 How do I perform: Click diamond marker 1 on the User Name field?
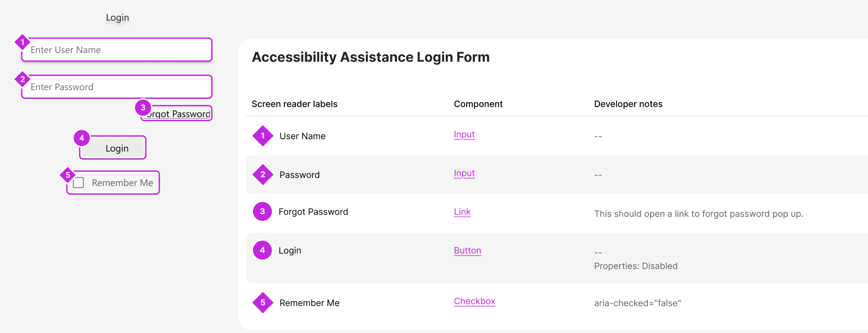pyautogui.click(x=23, y=42)
